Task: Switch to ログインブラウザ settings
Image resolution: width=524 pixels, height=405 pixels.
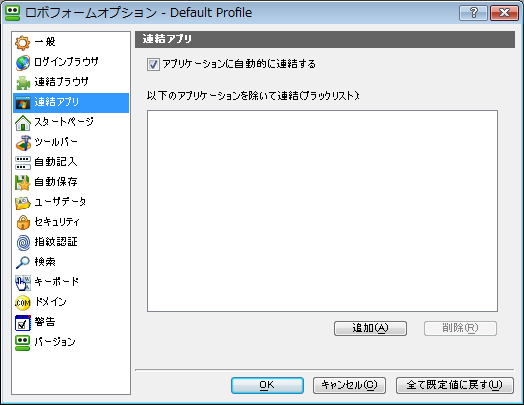Action: pyautogui.click(x=66, y=62)
